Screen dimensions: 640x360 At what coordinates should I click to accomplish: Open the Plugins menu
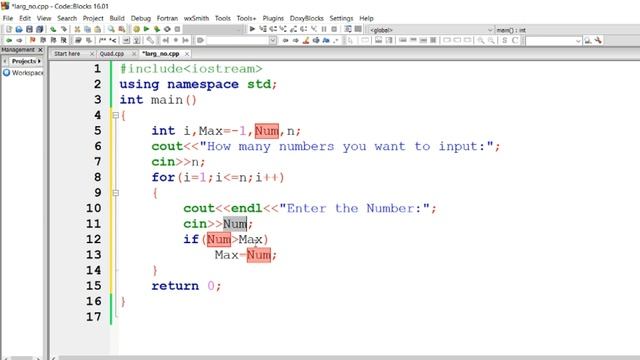[x=273, y=18]
